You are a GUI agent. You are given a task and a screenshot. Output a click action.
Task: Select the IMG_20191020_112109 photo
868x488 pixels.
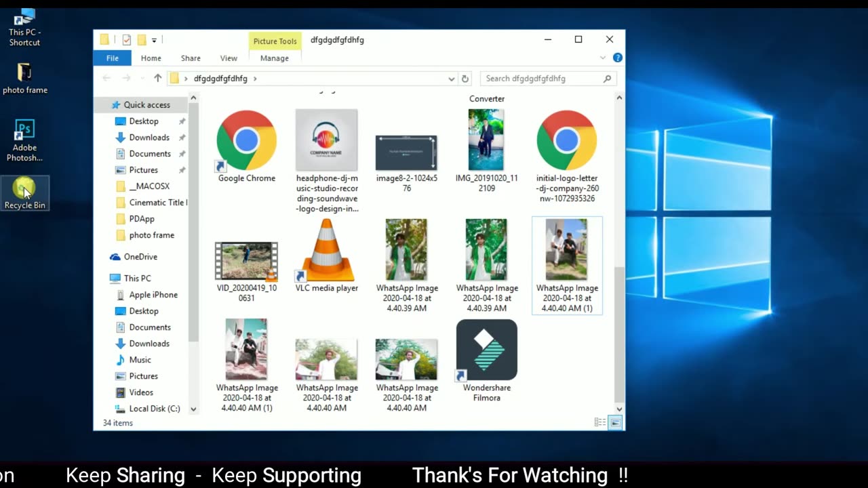click(x=486, y=150)
